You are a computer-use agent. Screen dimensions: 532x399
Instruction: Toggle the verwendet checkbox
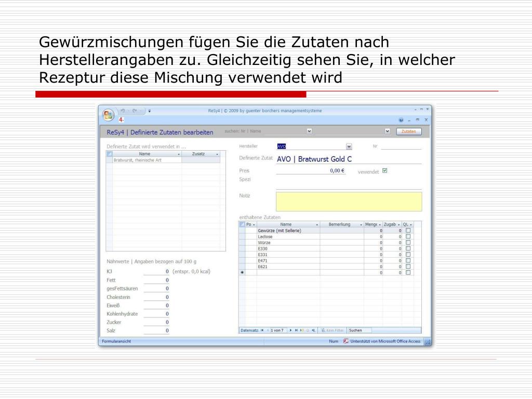(x=385, y=170)
